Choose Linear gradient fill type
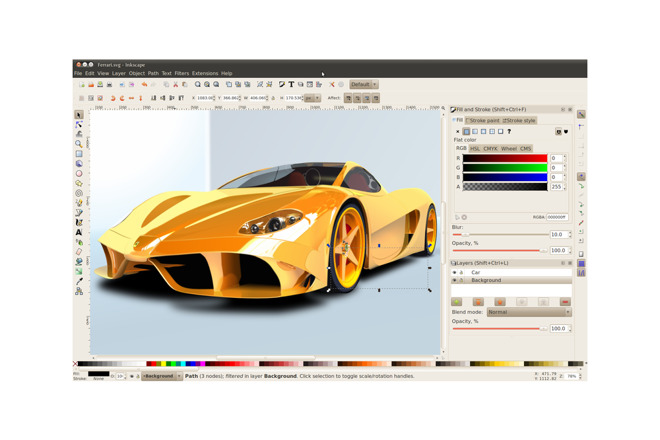Image resolution: width=660 pixels, height=440 pixels. pyautogui.click(x=475, y=132)
